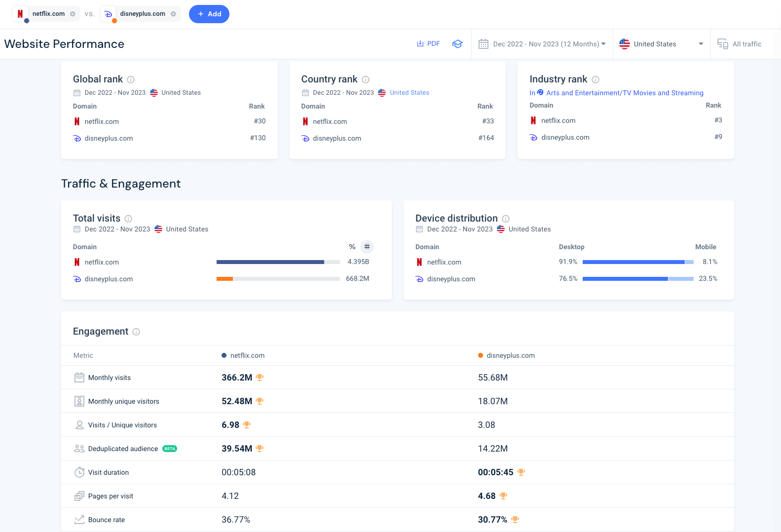
Task: Click the Visits / Unique visitors person icon
Action: 79,425
